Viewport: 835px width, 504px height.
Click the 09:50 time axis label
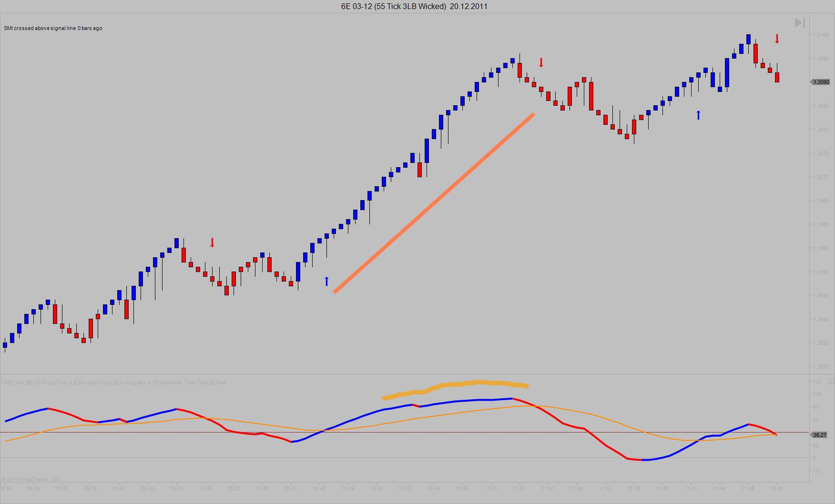(148, 488)
